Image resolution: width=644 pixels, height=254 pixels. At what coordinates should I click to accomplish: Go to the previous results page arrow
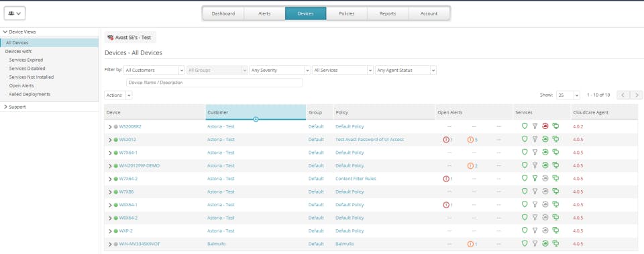point(623,95)
